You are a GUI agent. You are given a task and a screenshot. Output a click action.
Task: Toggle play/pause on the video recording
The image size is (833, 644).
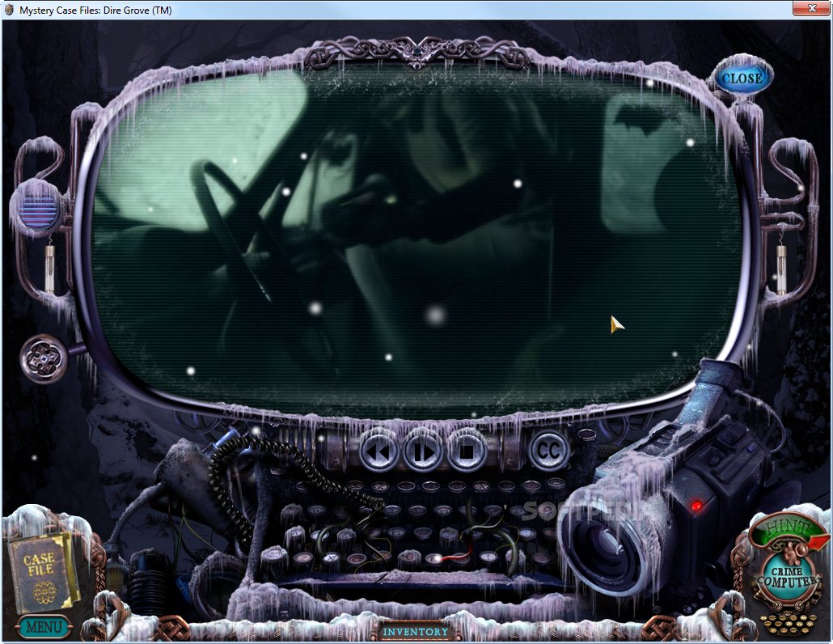(x=422, y=451)
